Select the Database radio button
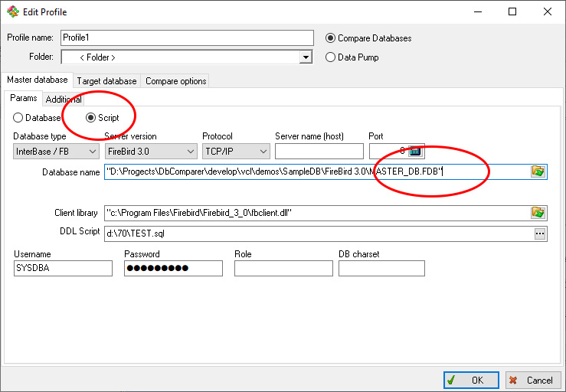 [18, 118]
